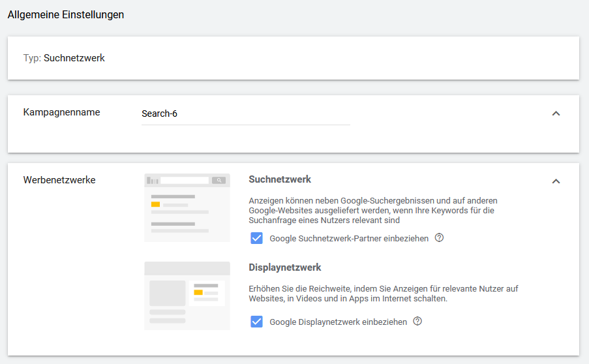Click the campaign name field containing Search-6

(245, 114)
